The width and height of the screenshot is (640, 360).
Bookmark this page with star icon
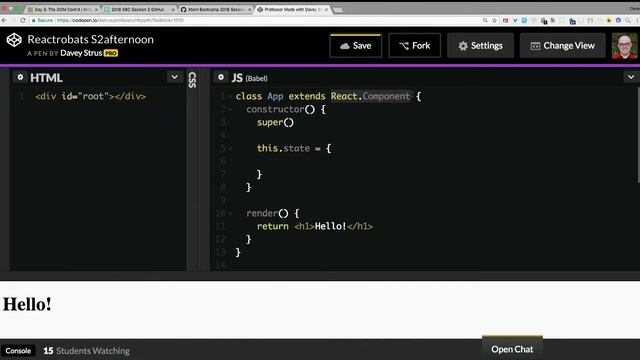[x=494, y=20]
